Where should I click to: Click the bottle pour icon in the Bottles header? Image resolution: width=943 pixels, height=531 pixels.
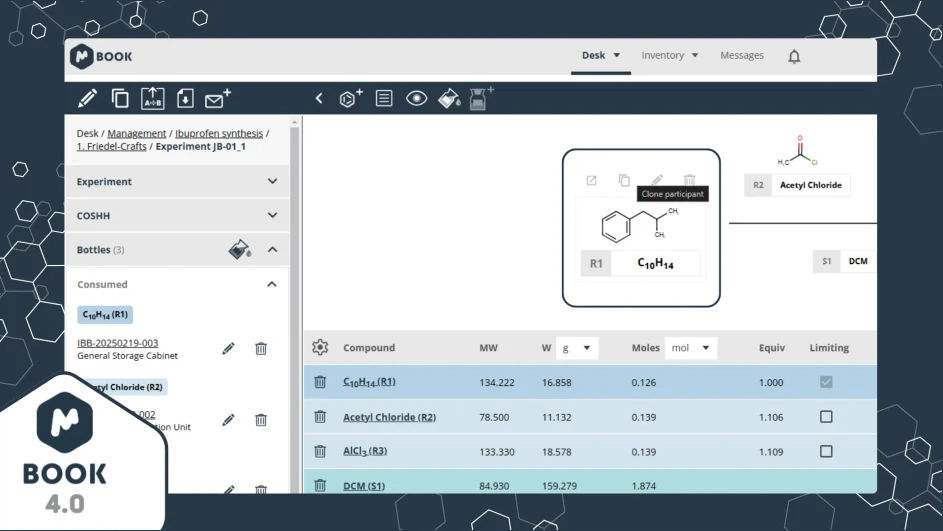click(x=239, y=249)
